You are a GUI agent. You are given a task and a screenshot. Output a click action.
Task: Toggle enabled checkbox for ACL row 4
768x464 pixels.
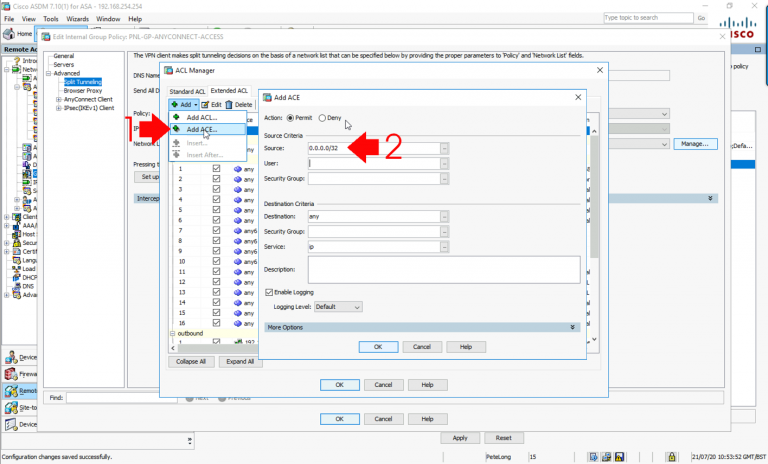pos(216,199)
